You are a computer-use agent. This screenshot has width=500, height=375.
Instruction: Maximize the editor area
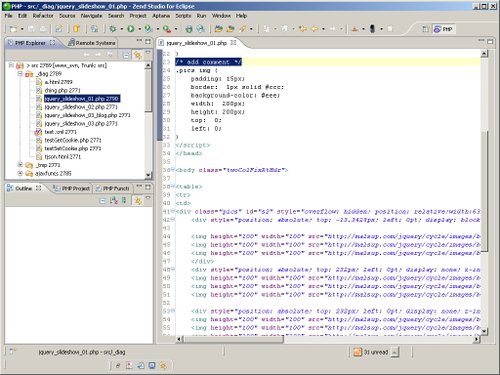coord(490,41)
